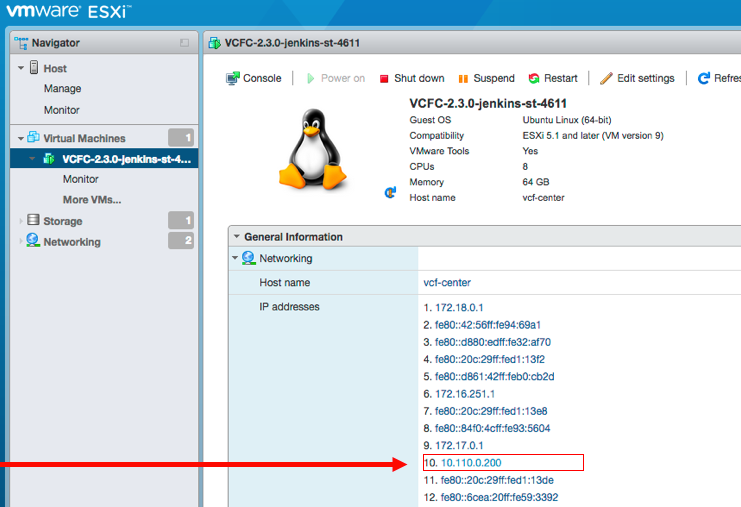
Task: Click the Networking count badge 2
Action: [181, 240]
